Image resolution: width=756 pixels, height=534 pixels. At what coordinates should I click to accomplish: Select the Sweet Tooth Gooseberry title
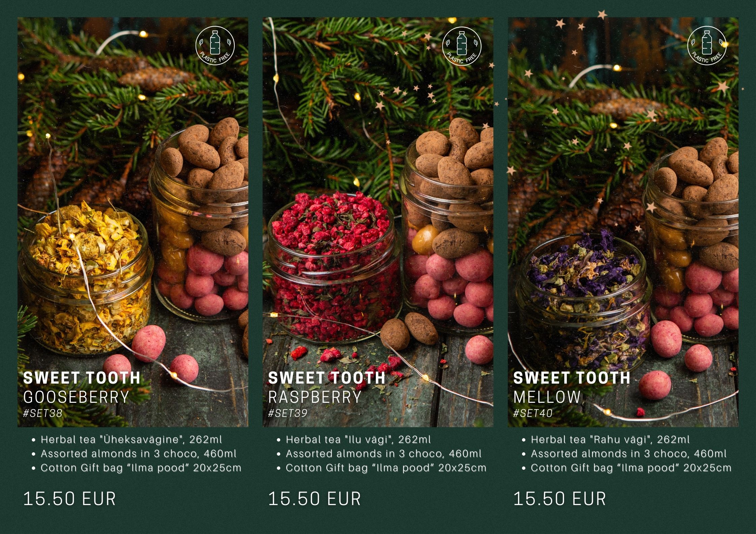(x=82, y=388)
